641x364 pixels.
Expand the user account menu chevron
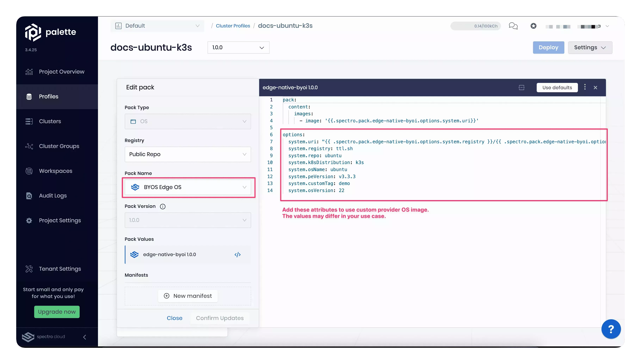(607, 26)
